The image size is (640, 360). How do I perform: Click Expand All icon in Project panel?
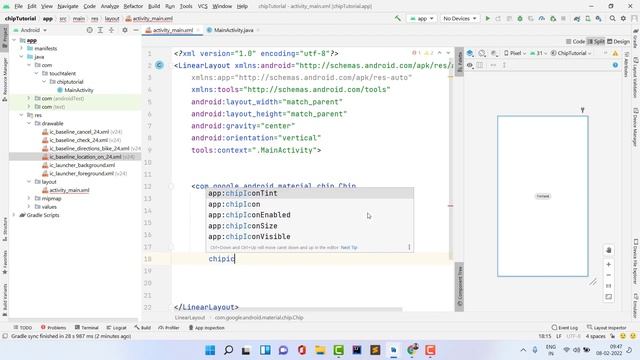pos(100,30)
